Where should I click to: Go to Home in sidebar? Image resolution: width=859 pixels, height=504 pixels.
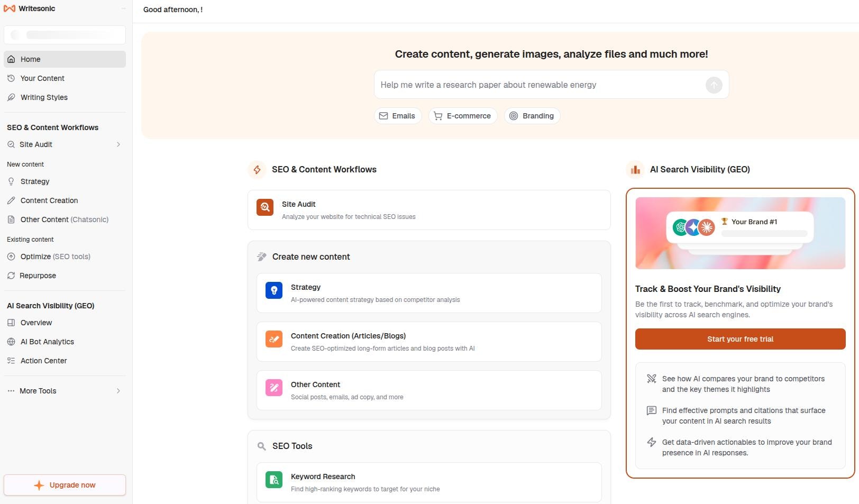point(65,59)
